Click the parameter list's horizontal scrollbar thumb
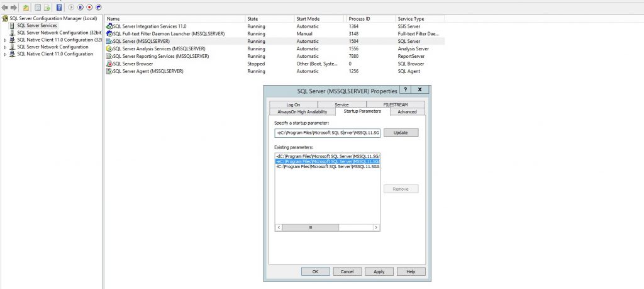Screen dimensions: 644x289 (311, 227)
